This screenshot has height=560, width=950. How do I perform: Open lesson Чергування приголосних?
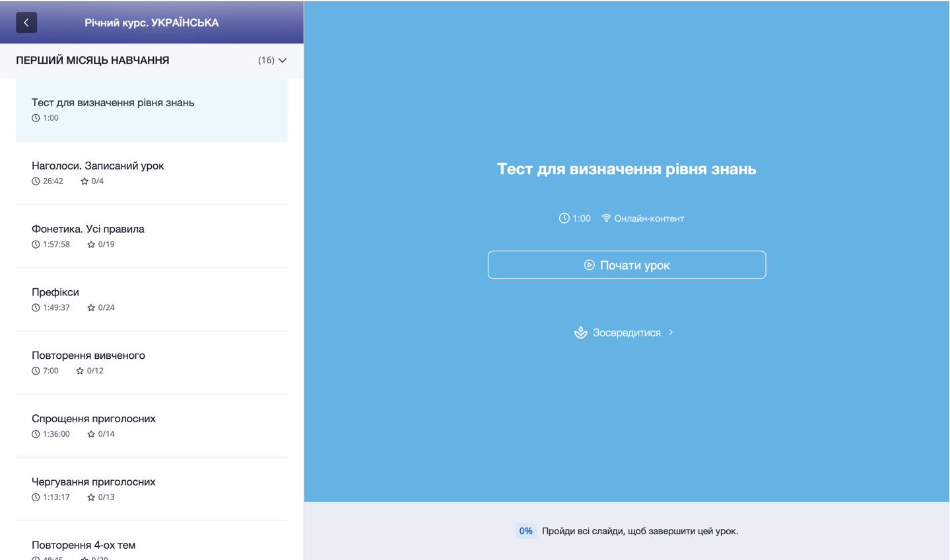tap(152, 489)
